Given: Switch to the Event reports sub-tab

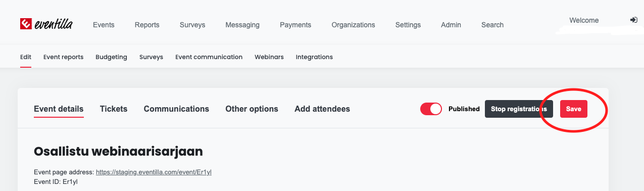Looking at the screenshot, I should [63, 57].
